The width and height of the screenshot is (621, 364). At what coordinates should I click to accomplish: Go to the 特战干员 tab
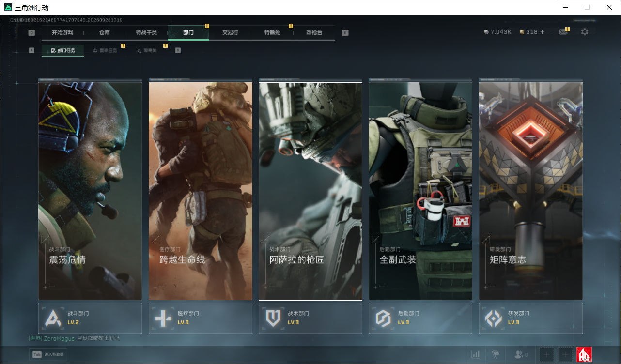pyautogui.click(x=146, y=32)
